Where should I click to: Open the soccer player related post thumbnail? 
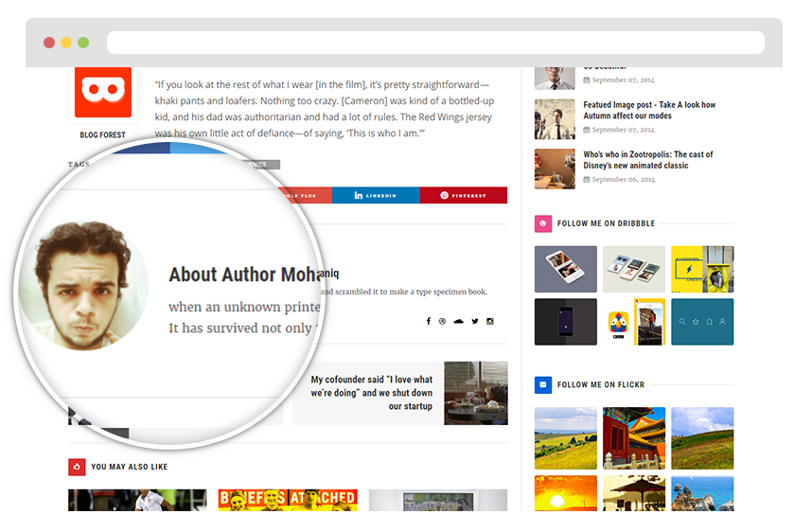pos(137,501)
